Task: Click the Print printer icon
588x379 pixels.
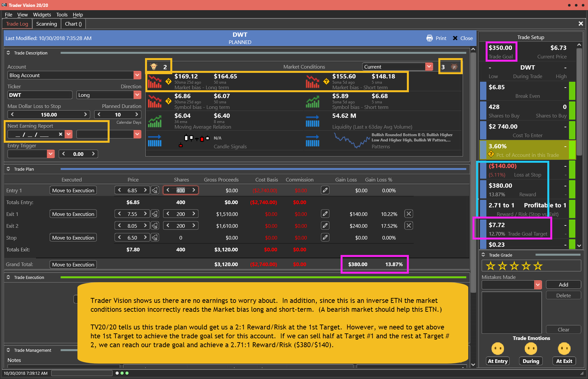Action: click(430, 38)
